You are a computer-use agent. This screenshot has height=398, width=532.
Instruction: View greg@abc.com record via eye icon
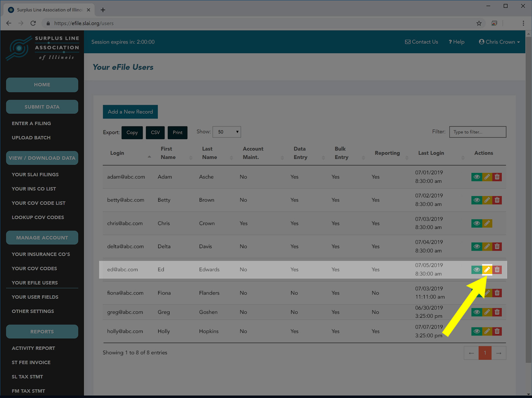pos(477,312)
